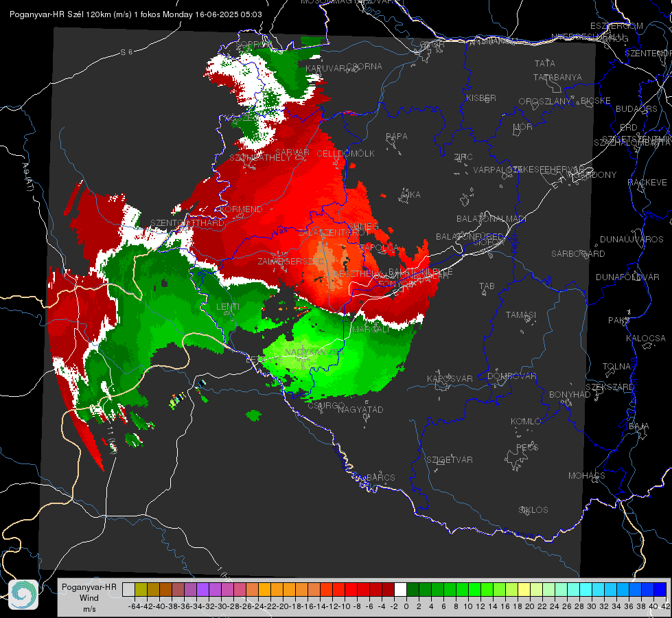Click the MARCALI town label
This screenshot has width=672, height=618.
pos(371,330)
